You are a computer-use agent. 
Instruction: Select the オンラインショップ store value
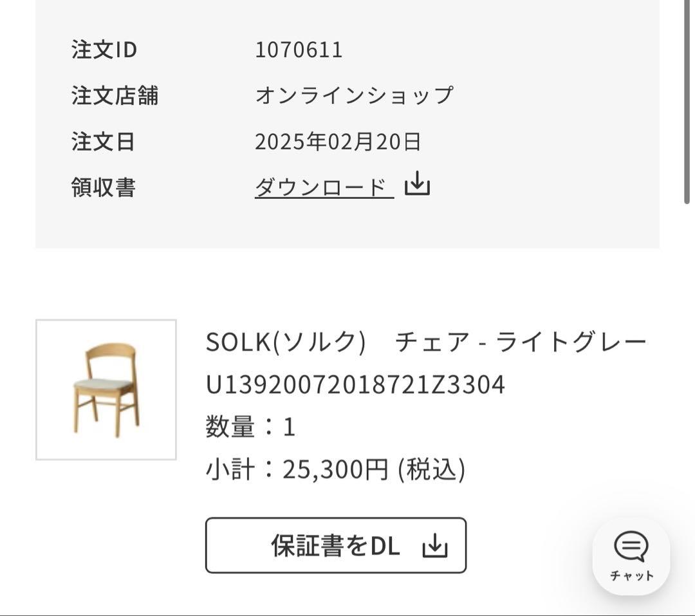point(356,95)
